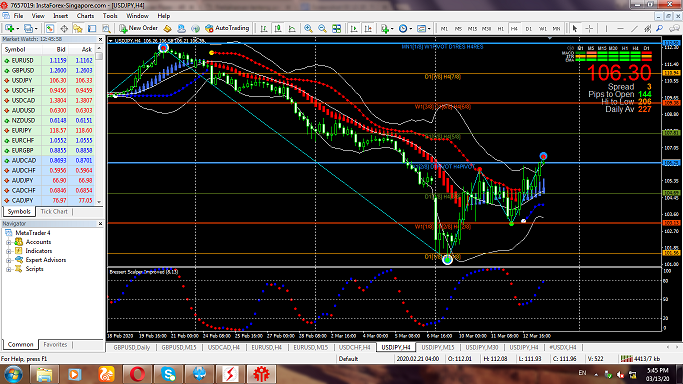
Task: Switch to the Tick Chart tab
Action: (54, 212)
